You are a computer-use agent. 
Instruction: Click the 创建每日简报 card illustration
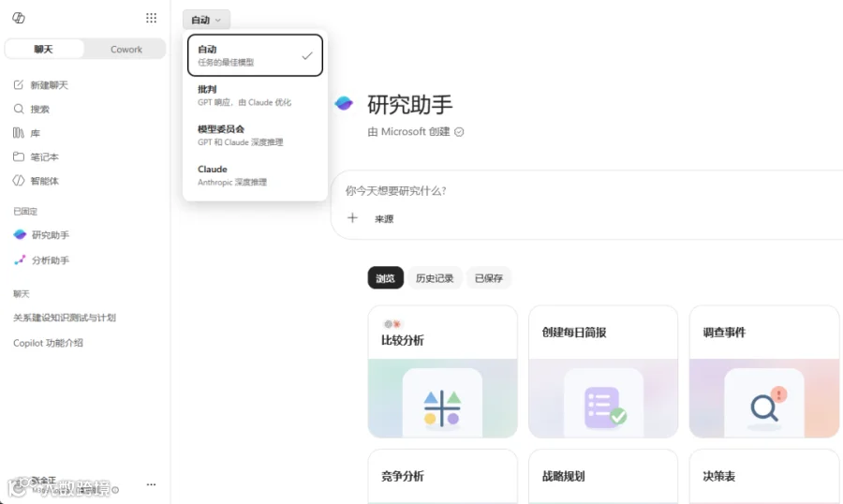tap(603, 398)
